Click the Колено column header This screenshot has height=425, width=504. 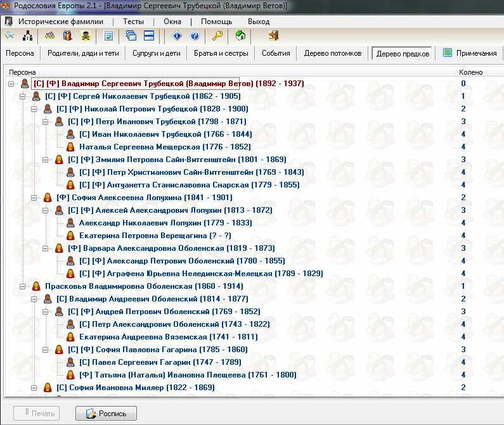(471, 72)
